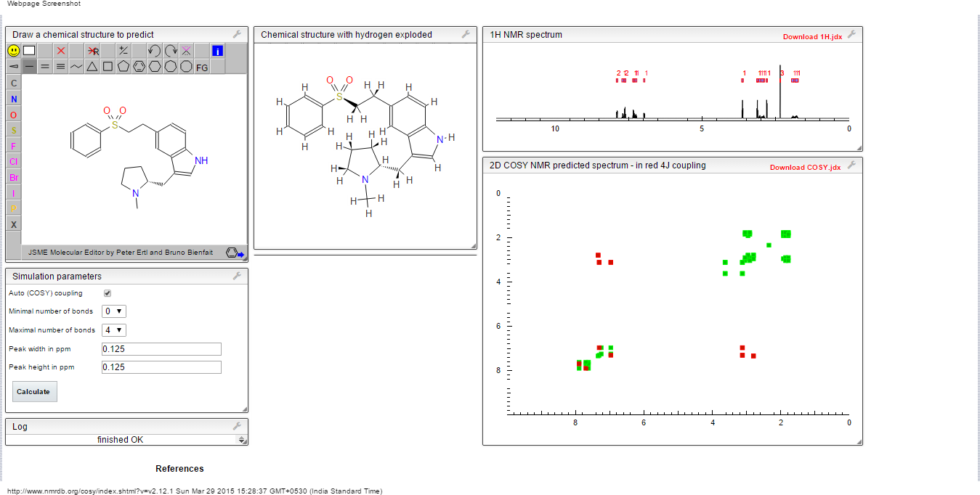Screen dimensions: 980x495
Task: Choose the Nitrogen atom button
Action: click(x=14, y=99)
